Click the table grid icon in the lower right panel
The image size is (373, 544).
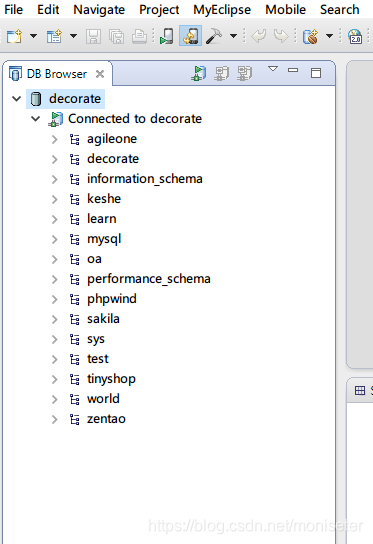tap(360, 391)
